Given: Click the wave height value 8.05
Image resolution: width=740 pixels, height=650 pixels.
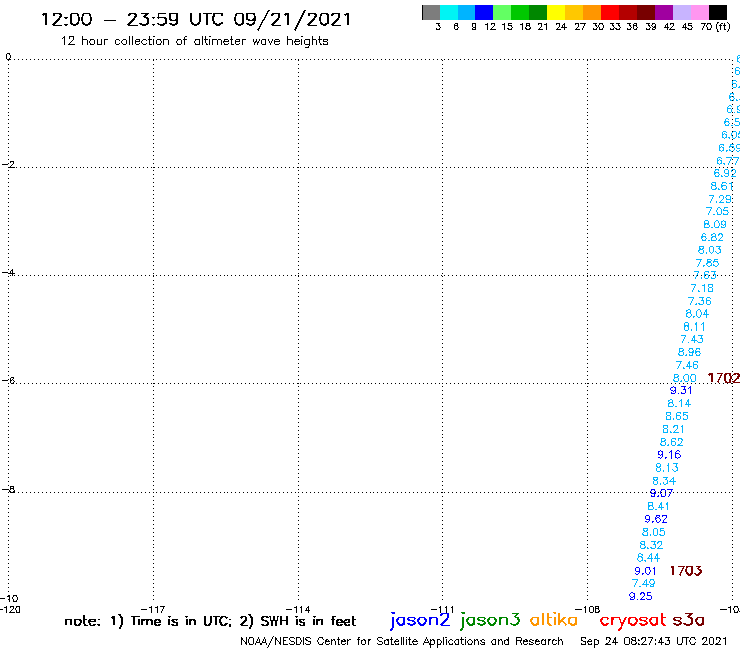Looking at the screenshot, I should tap(654, 532).
